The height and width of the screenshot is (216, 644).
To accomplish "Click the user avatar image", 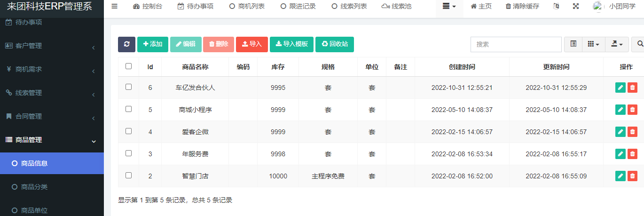I will pos(598,7).
